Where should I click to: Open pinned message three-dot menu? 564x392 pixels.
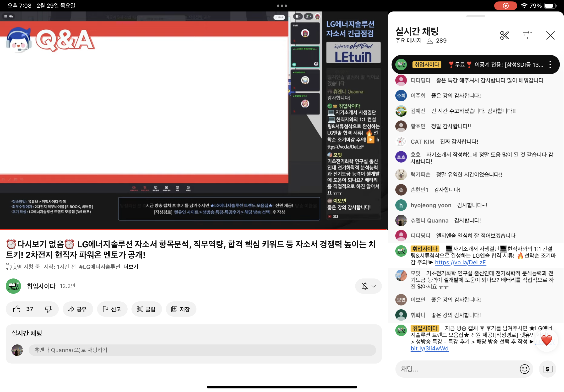tap(550, 65)
